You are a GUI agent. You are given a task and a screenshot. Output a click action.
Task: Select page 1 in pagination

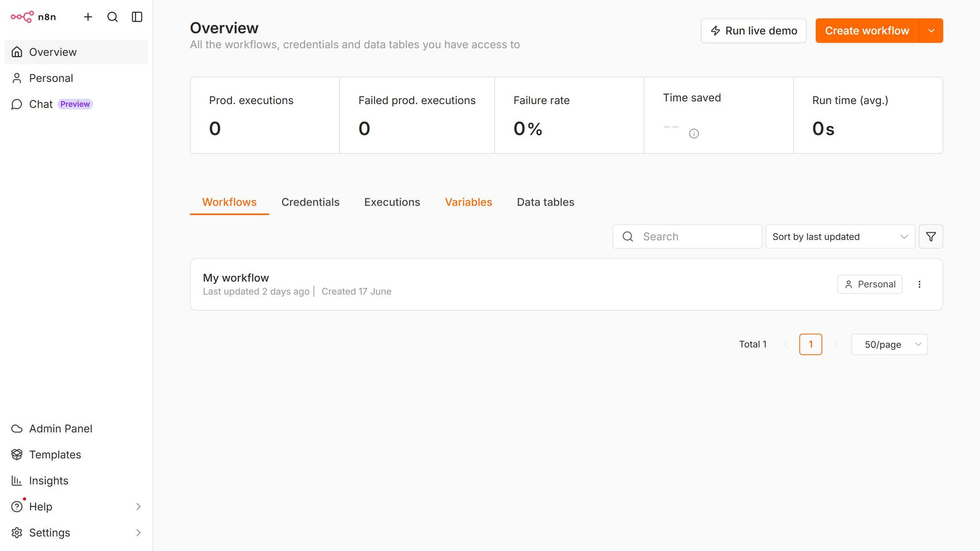click(x=811, y=344)
